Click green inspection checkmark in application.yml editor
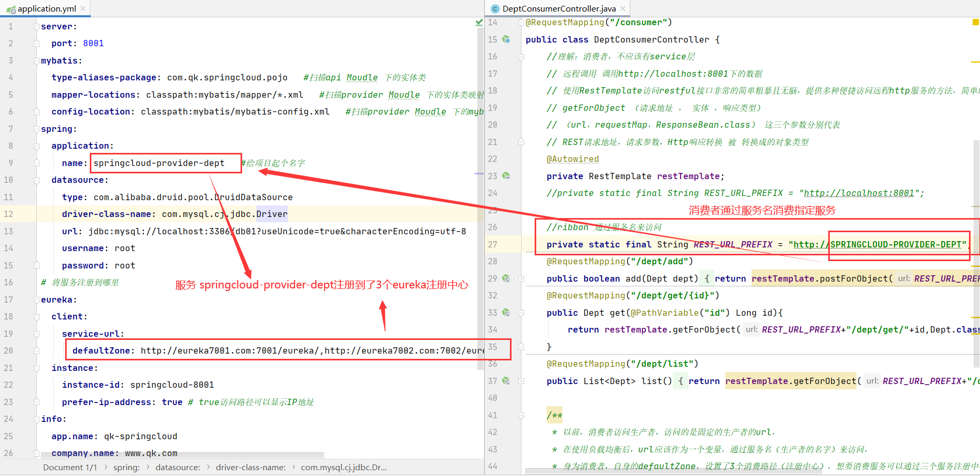980x476 pixels. pos(479,23)
